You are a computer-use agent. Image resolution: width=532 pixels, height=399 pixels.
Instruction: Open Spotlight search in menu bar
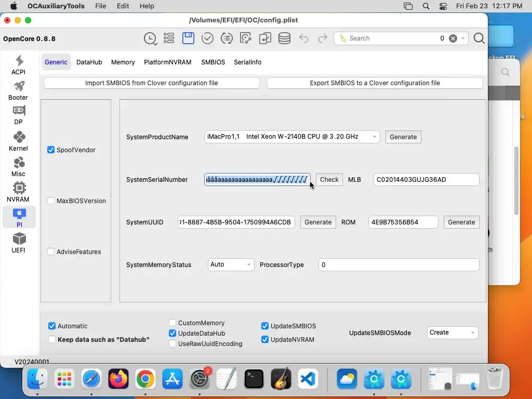(x=426, y=6)
